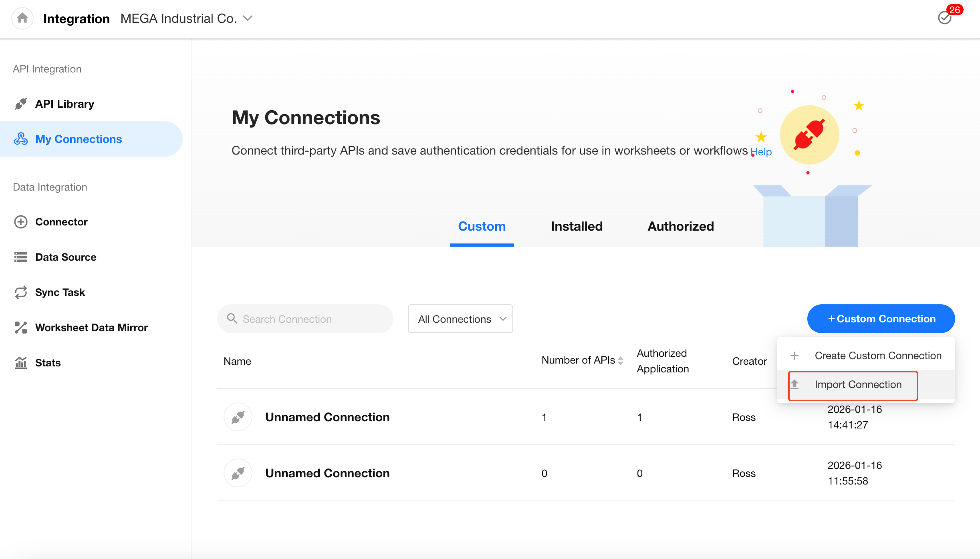The image size is (980, 559).
Task: Open the second Unnamed Connection row
Action: point(327,473)
